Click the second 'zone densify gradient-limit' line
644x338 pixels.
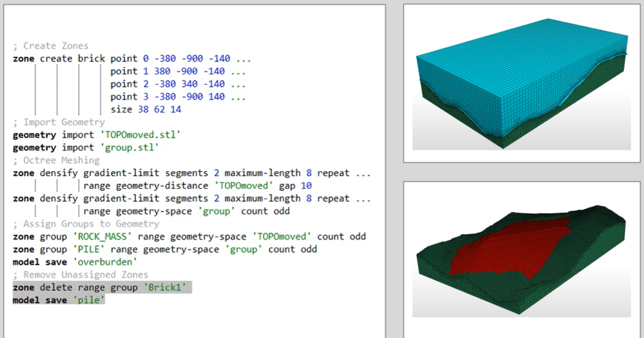(x=192, y=199)
